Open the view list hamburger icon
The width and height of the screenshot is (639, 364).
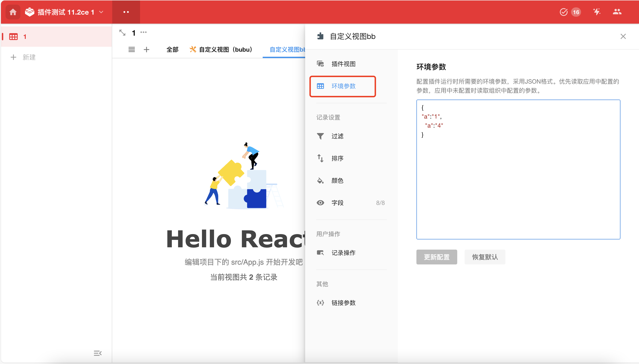pyautogui.click(x=131, y=50)
